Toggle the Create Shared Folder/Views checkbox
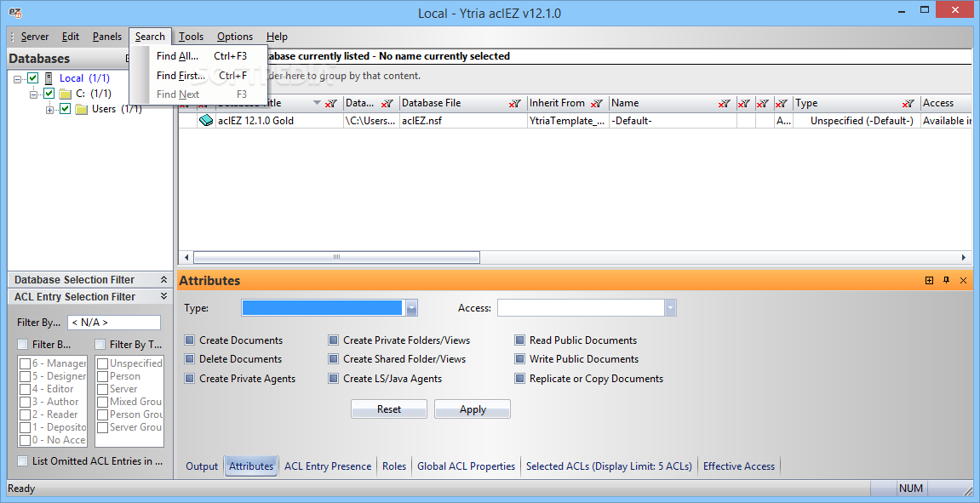 pyautogui.click(x=333, y=359)
